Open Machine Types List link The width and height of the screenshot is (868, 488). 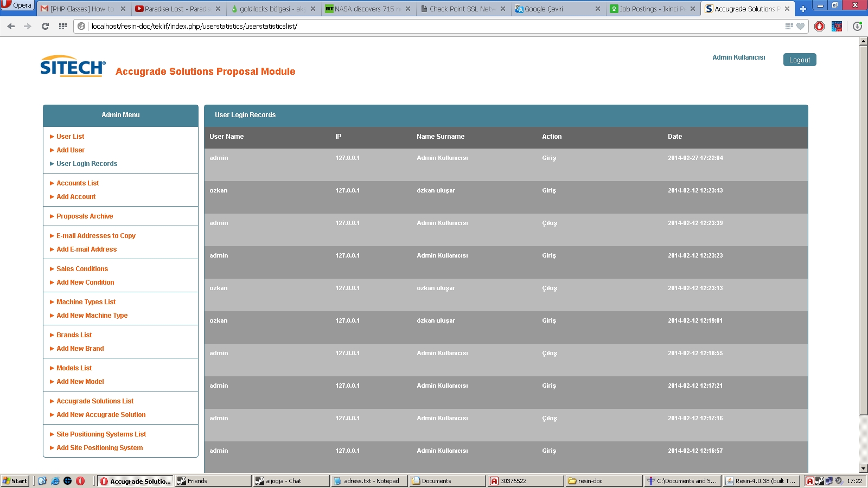click(86, 302)
